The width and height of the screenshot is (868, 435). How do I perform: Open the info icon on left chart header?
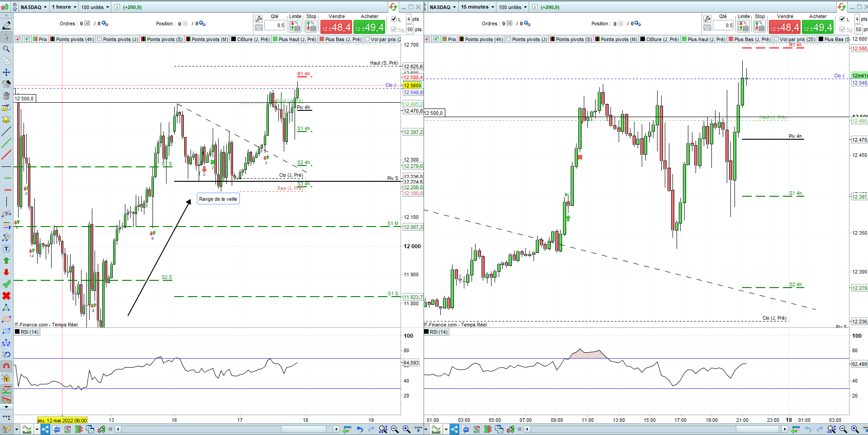coord(117,7)
